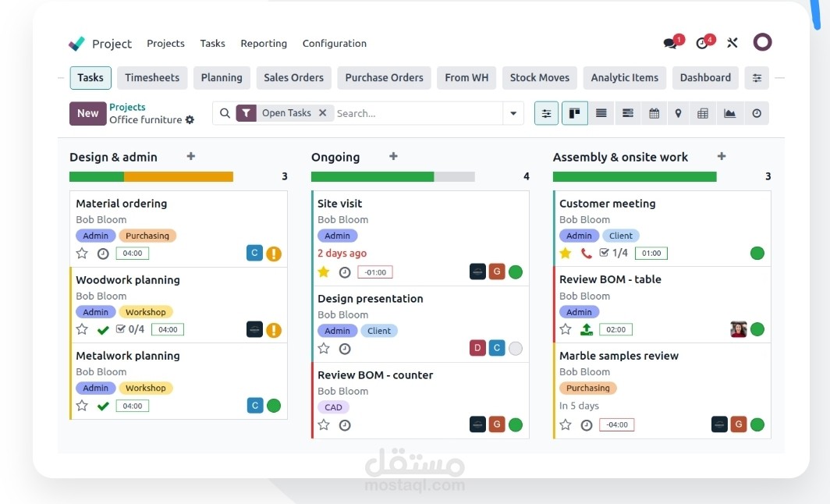Open activity clock on Material ordering card
This screenshot has height=504, width=830.
tap(103, 254)
